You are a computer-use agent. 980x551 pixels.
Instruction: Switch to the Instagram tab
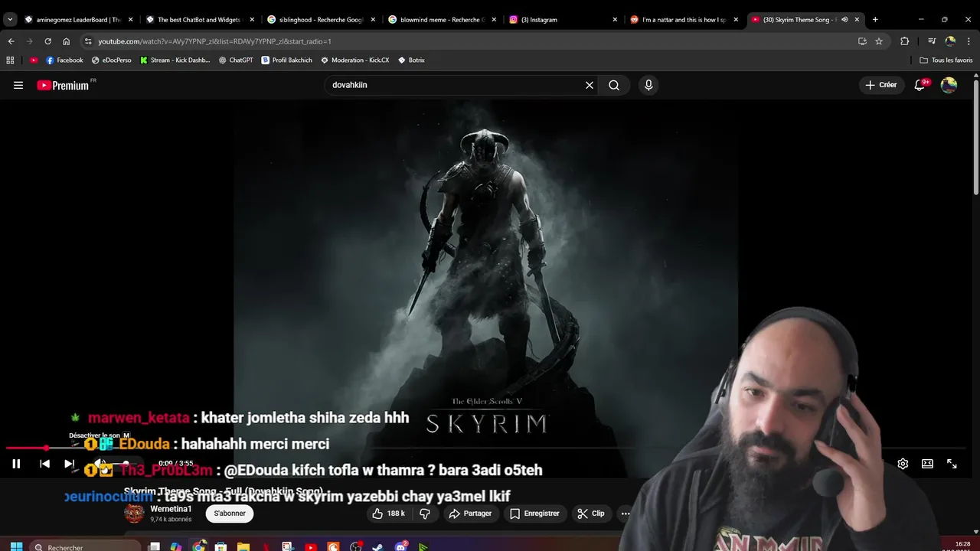click(562, 19)
